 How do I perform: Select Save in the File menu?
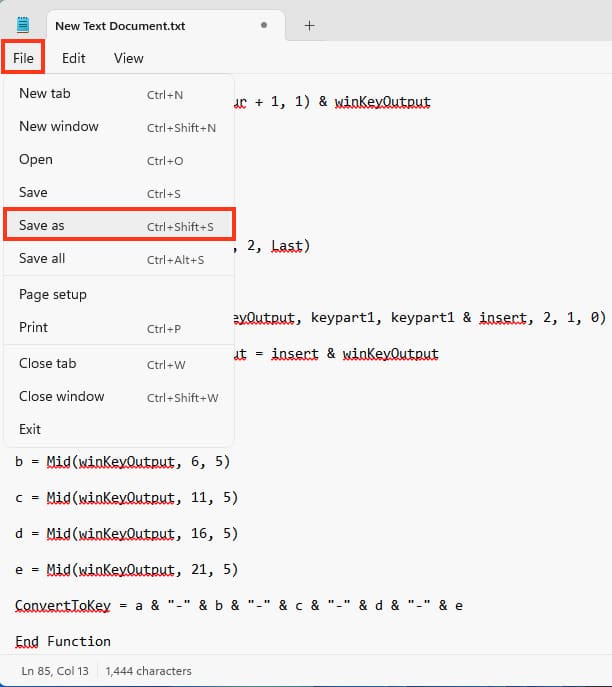click(x=33, y=193)
